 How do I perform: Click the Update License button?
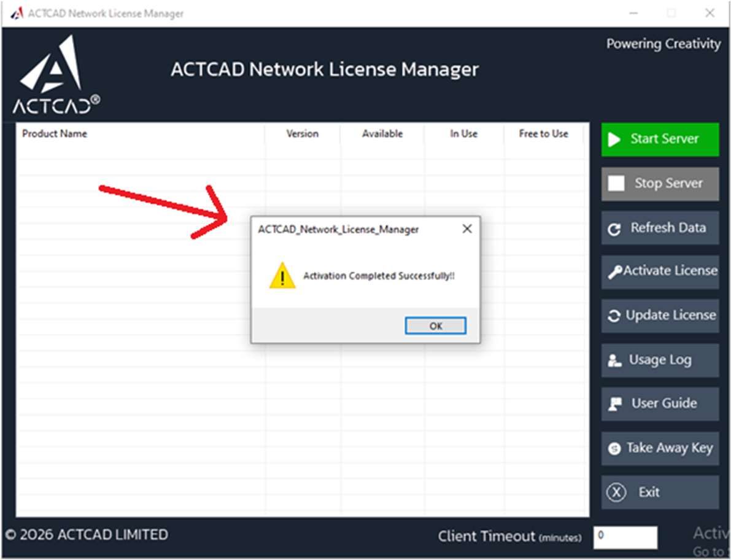[x=660, y=316]
